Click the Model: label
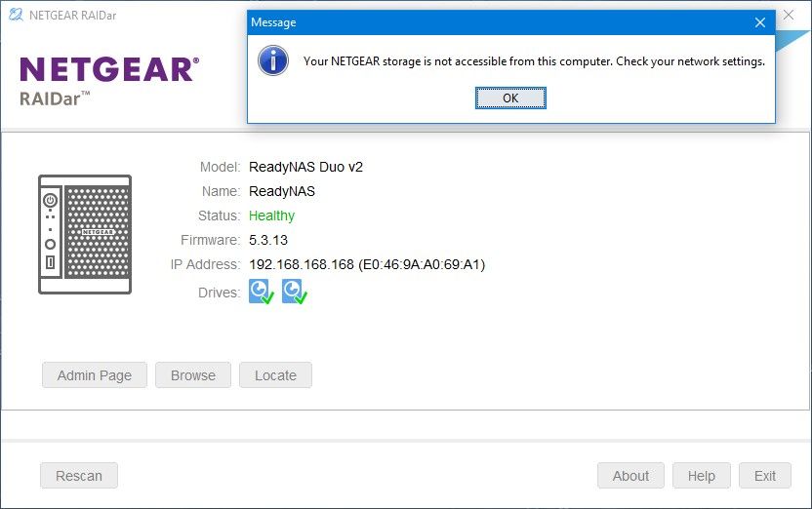The width and height of the screenshot is (812, 509). click(221, 167)
